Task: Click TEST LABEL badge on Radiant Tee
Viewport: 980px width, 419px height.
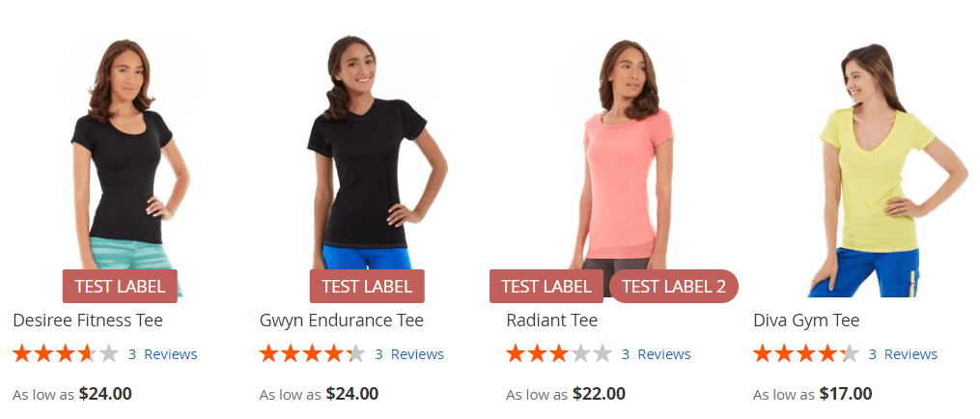Action: (546, 287)
